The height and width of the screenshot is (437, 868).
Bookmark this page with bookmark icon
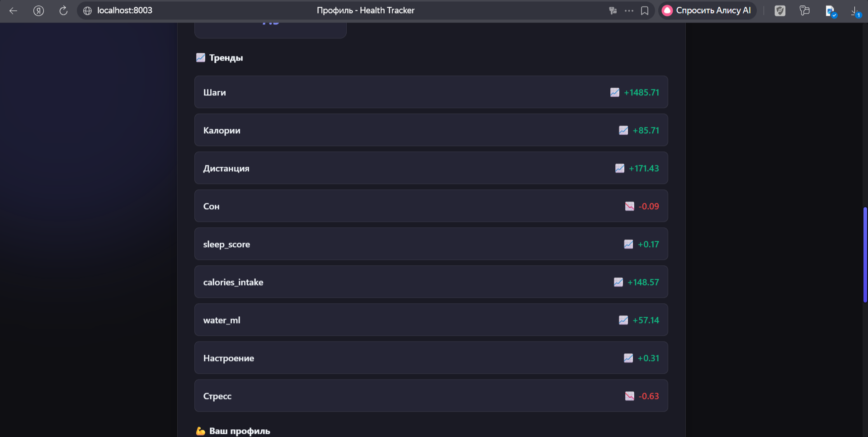pyautogui.click(x=645, y=10)
